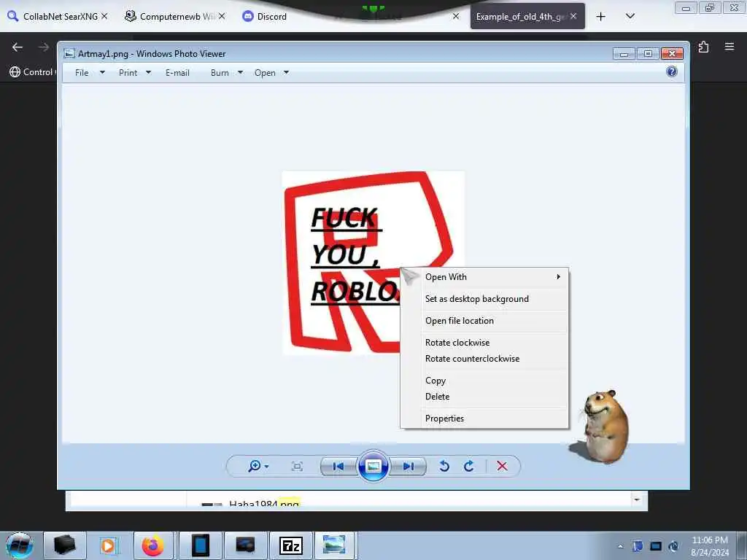Click the browser forward arrow
Viewport: 747px width, 560px height.
point(44,47)
